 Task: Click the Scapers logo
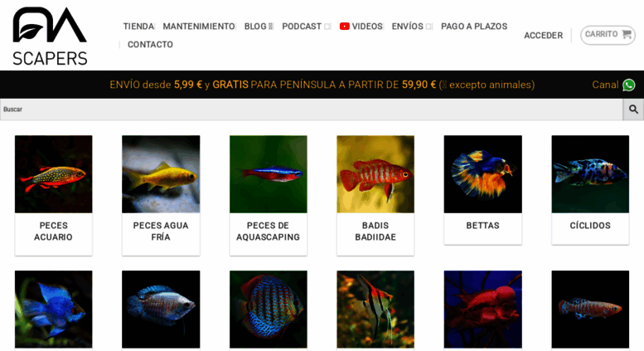50,37
